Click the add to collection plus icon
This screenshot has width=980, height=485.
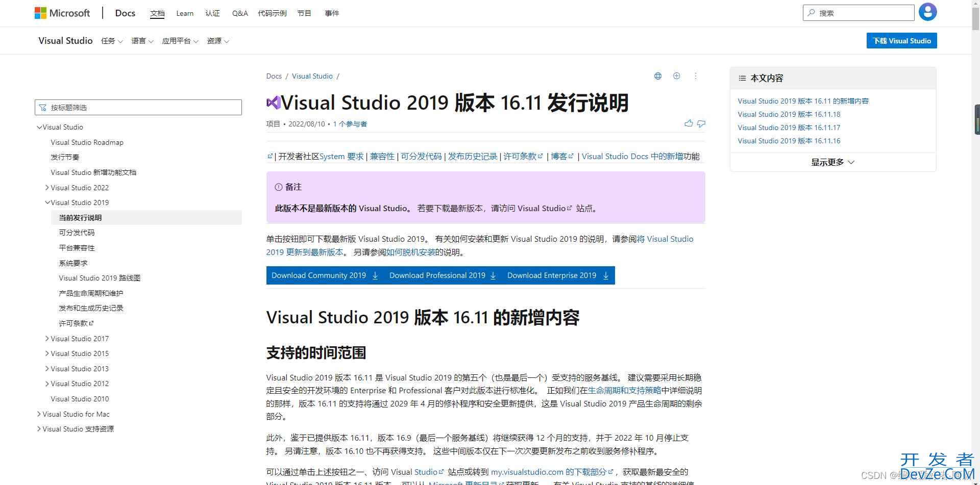point(676,76)
